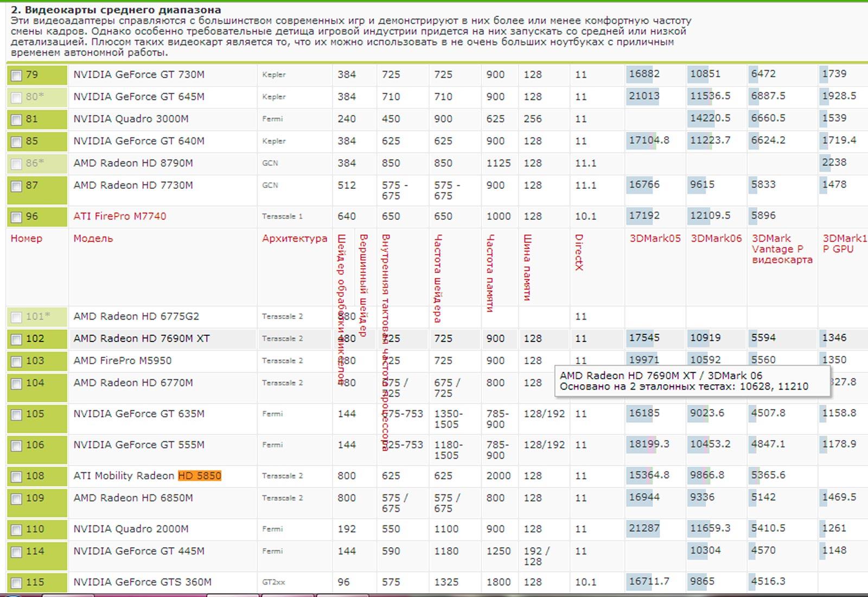Click the Kepler architecture cell for GT 730M
Image resolution: width=868 pixels, height=597 pixels.
coord(273,75)
